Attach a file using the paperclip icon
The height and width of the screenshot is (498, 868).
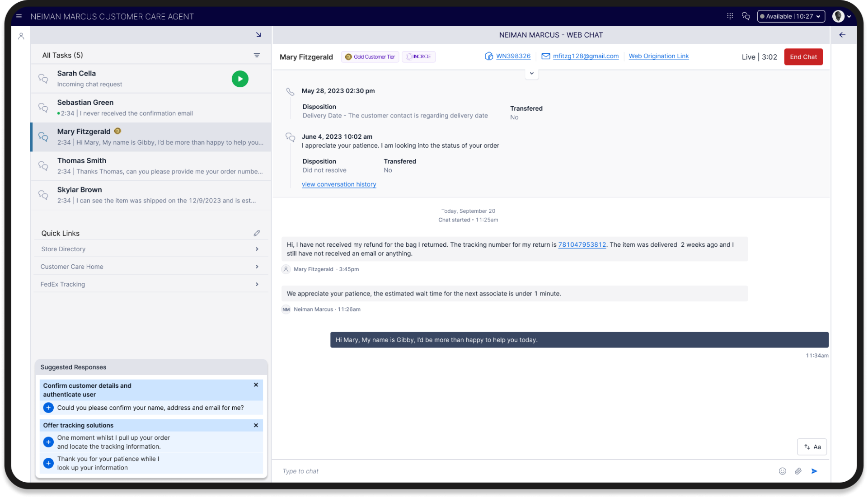(x=798, y=471)
